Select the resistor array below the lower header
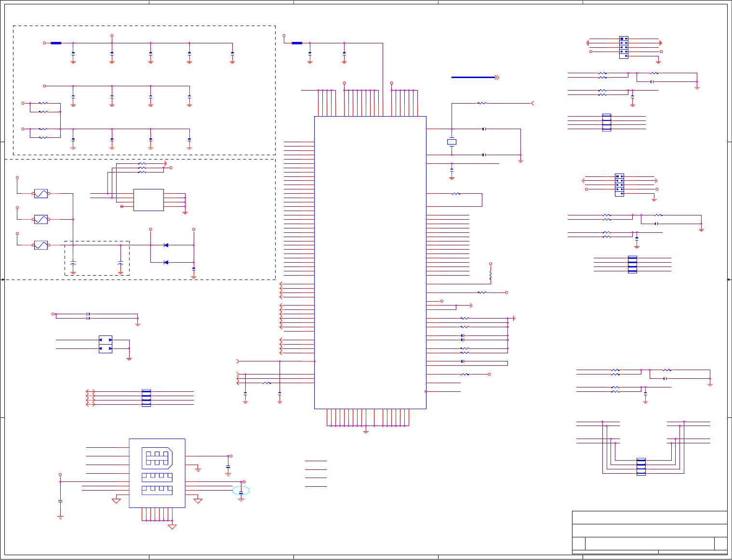 pos(632,265)
